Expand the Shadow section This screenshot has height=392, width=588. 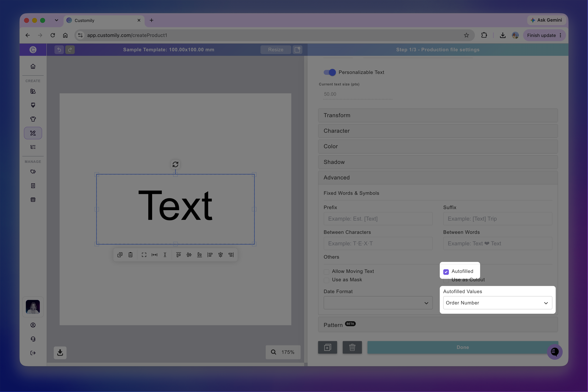tap(438, 162)
